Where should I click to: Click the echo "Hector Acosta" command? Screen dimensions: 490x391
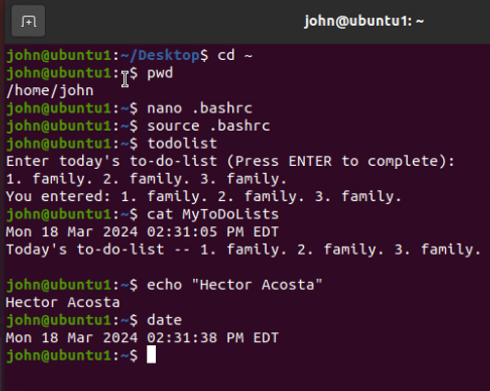tap(235, 285)
